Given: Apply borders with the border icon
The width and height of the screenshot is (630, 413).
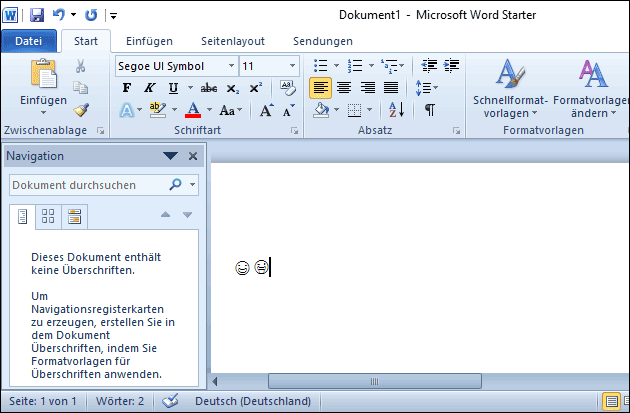Looking at the screenshot, I should pos(354,110).
